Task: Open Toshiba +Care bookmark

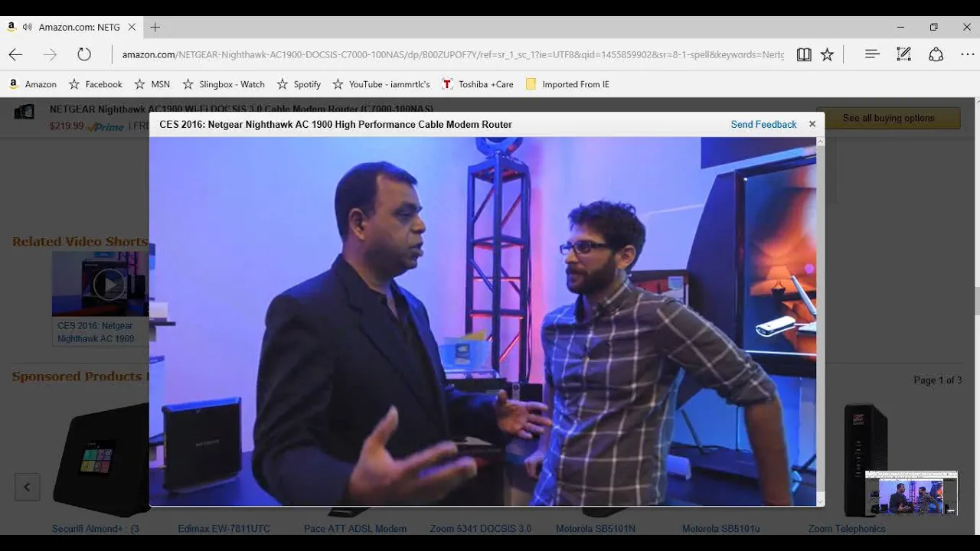Action: [x=478, y=84]
